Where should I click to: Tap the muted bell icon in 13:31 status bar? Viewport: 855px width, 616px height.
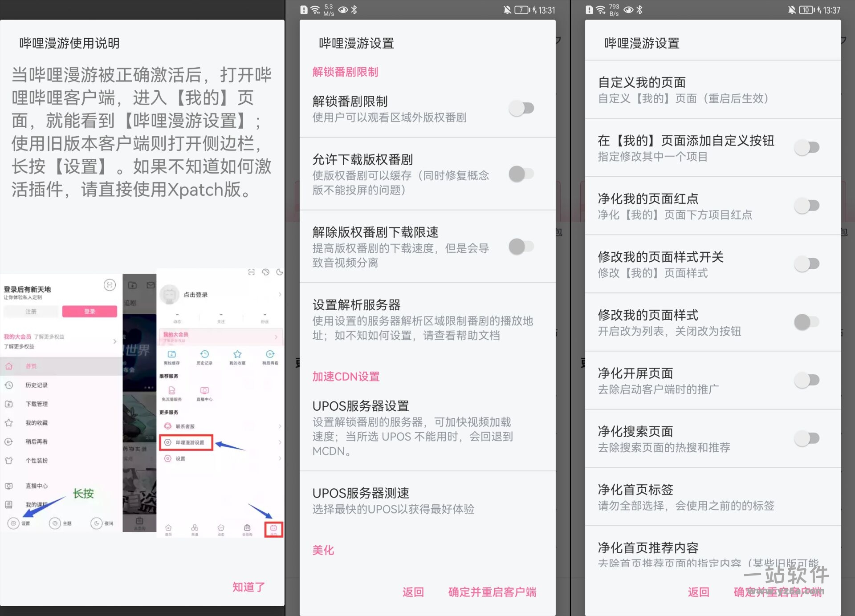click(x=507, y=10)
